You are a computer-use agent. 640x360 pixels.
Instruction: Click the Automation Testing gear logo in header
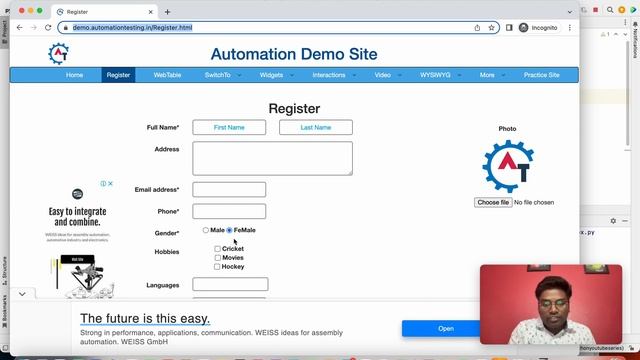tap(59, 53)
